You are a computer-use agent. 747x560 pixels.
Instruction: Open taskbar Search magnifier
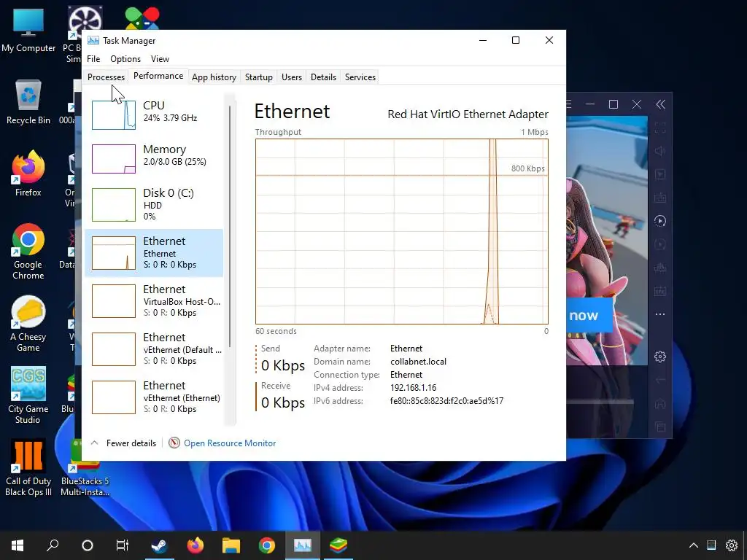coord(53,545)
